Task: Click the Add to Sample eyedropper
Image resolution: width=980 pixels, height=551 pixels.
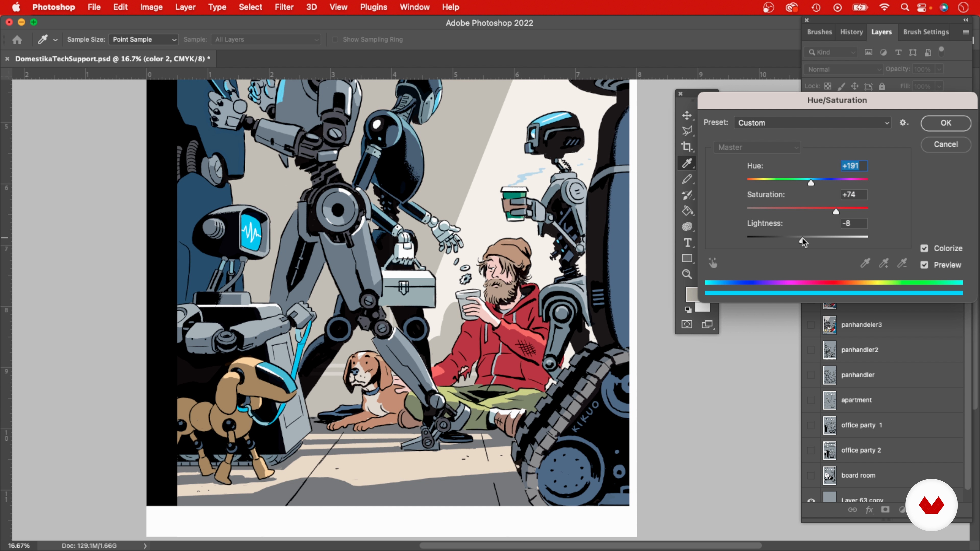Action: tap(884, 263)
